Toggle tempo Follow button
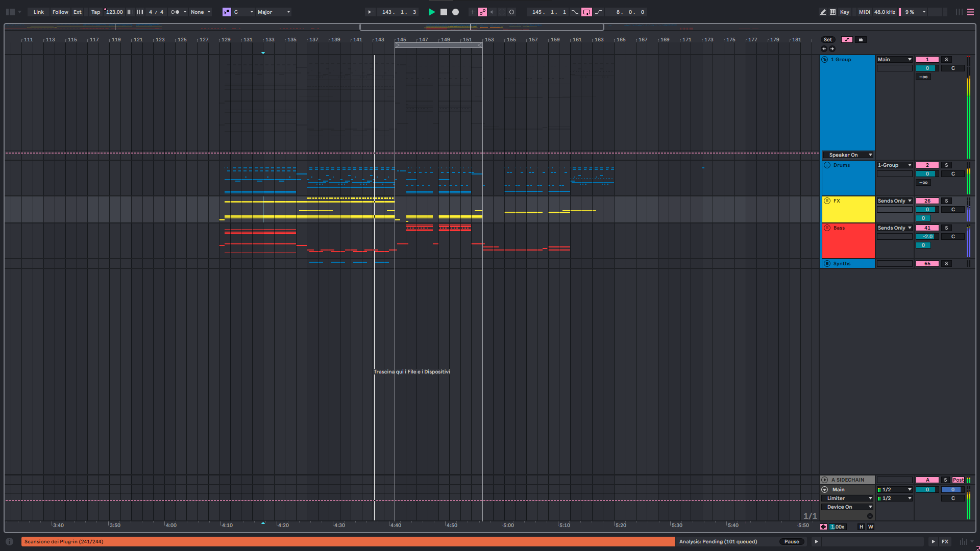Image resolution: width=980 pixels, height=551 pixels. (x=60, y=12)
